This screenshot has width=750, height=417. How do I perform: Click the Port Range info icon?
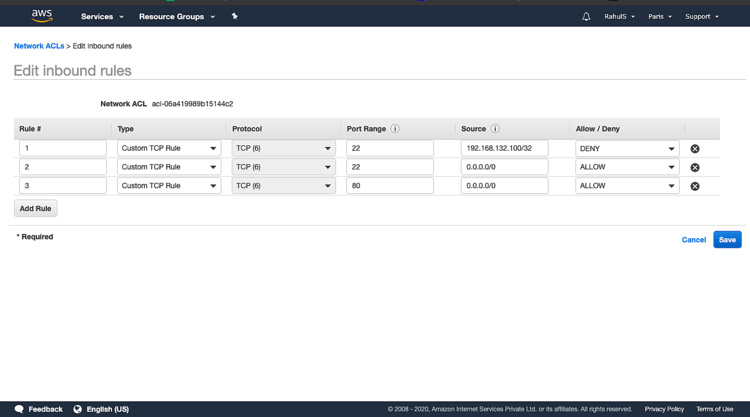[x=395, y=129]
